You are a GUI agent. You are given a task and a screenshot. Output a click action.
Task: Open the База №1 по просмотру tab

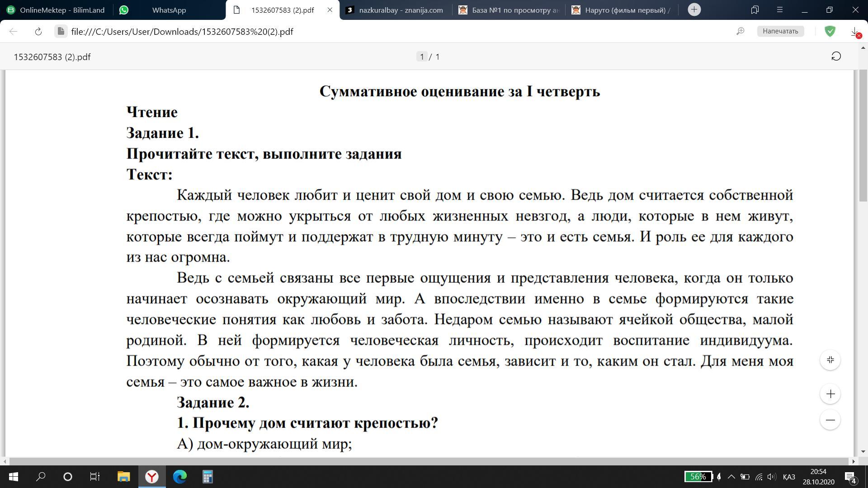[x=509, y=10]
